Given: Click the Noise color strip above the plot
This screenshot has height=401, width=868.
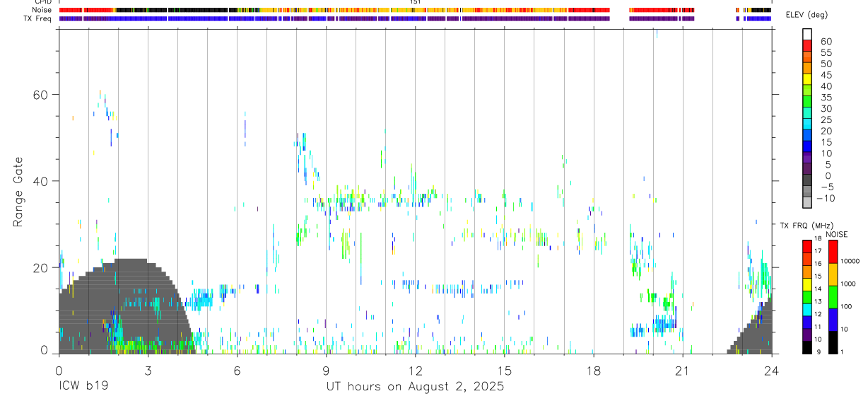Looking at the screenshot, I should (415, 10).
